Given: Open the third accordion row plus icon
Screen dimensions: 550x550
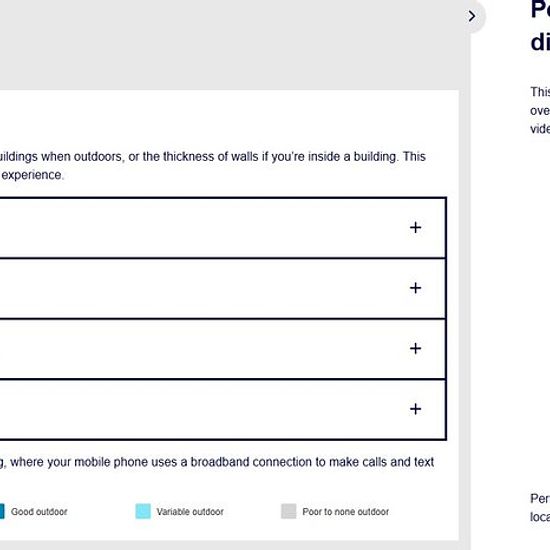Looking at the screenshot, I should tap(415, 349).
